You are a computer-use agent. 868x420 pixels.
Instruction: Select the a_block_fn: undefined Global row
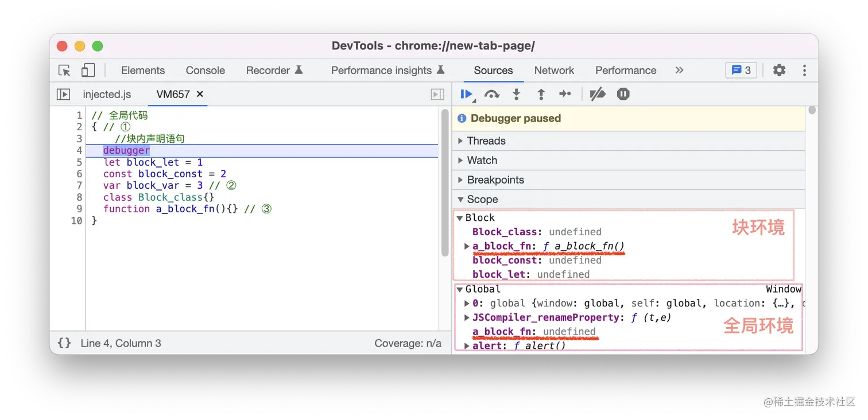pyautogui.click(x=534, y=331)
